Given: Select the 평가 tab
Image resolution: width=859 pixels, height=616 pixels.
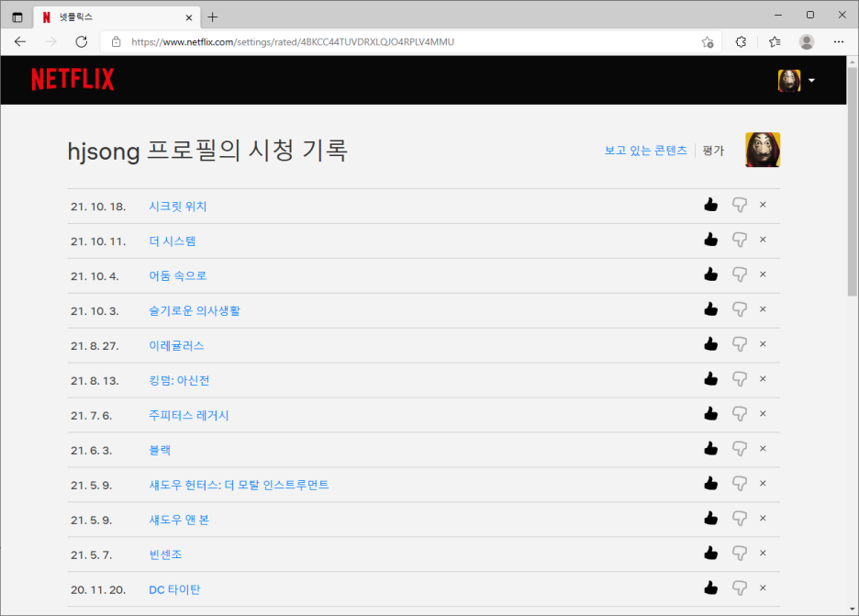Looking at the screenshot, I should 713,151.
